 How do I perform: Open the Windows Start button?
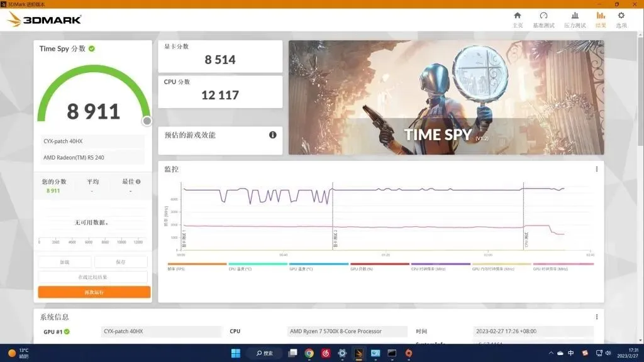coord(236,353)
